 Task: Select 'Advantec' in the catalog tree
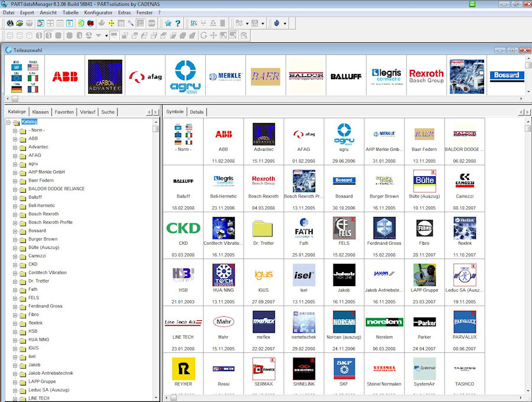[38, 147]
